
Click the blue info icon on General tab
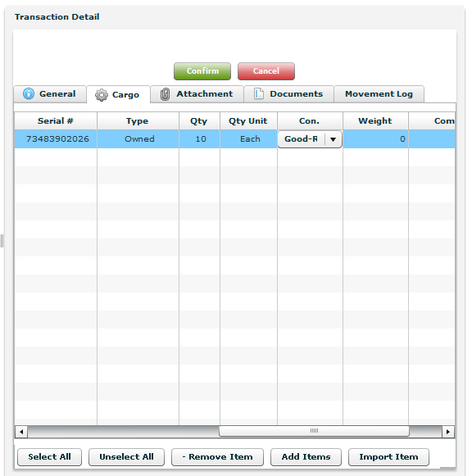coord(29,93)
